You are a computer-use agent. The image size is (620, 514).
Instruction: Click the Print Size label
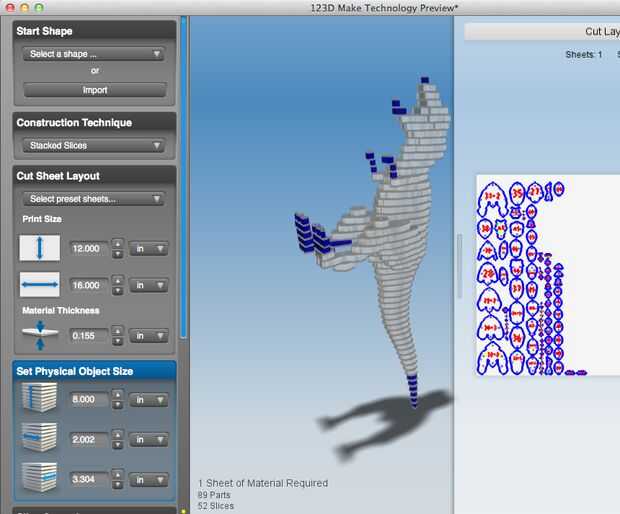tap(42, 219)
